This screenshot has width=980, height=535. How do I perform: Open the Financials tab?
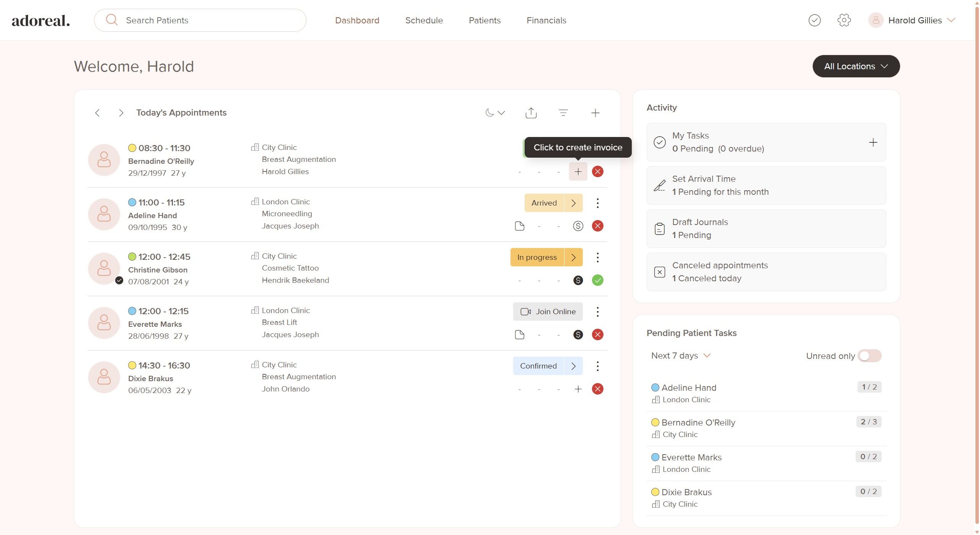546,20
